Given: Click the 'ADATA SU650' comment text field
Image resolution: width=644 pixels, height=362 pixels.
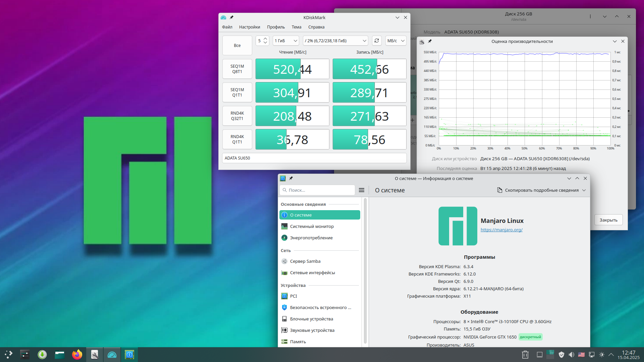Looking at the screenshot, I should tap(314, 158).
